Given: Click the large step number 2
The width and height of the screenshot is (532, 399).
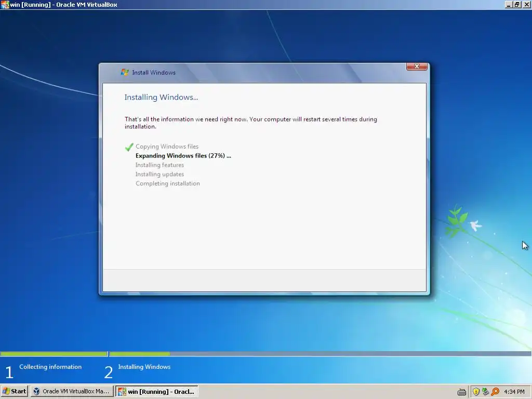Looking at the screenshot, I should pyautogui.click(x=108, y=372).
